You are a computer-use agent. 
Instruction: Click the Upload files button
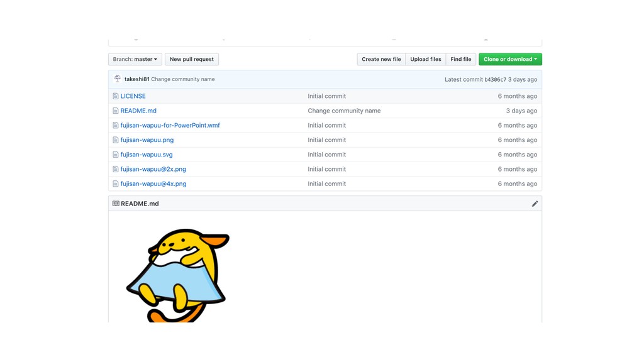[x=426, y=59]
